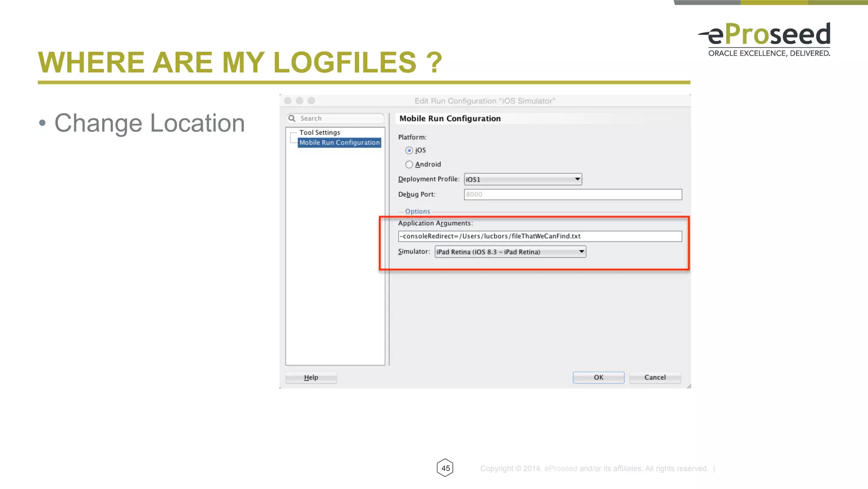This screenshot has height=489, width=868.
Task: Click the magnifier search icon
Action: (292, 118)
